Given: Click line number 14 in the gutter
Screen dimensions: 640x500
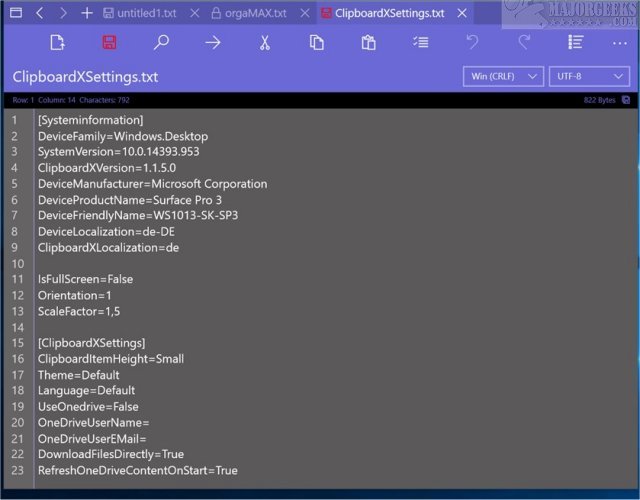Looking at the screenshot, I should click(18, 327).
